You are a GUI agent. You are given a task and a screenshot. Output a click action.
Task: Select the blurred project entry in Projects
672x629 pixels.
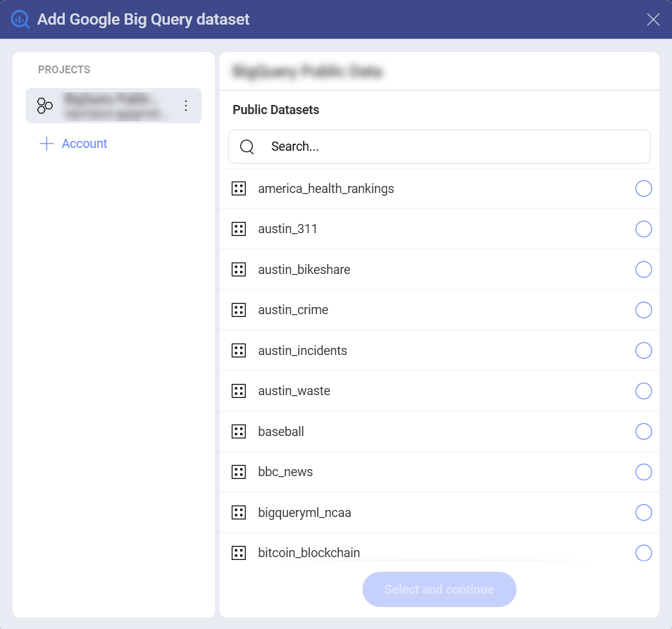[x=113, y=106]
